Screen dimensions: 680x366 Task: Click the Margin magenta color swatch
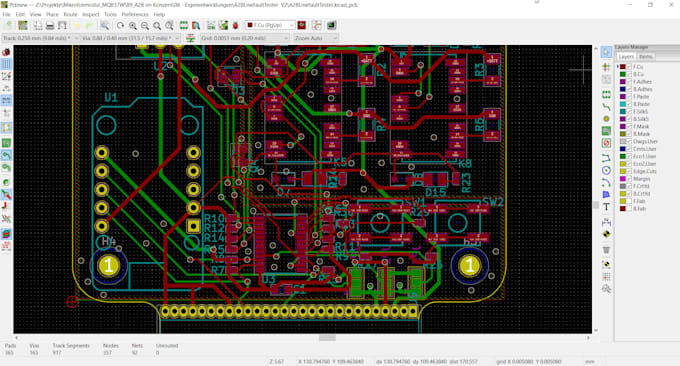click(x=623, y=179)
